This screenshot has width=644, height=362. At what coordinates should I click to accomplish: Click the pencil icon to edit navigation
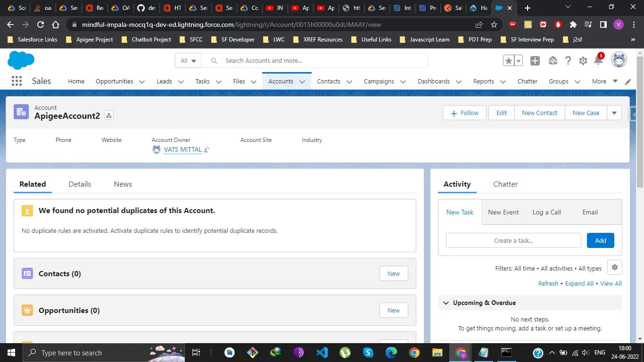point(628,82)
